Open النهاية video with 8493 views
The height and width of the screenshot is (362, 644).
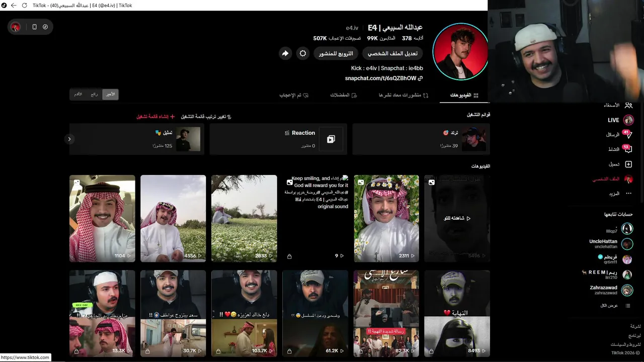pos(457,314)
